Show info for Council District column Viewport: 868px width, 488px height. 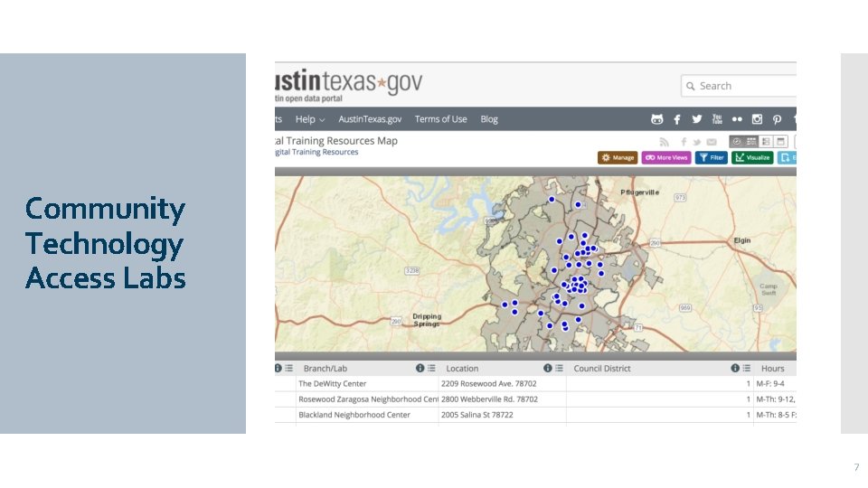point(735,368)
